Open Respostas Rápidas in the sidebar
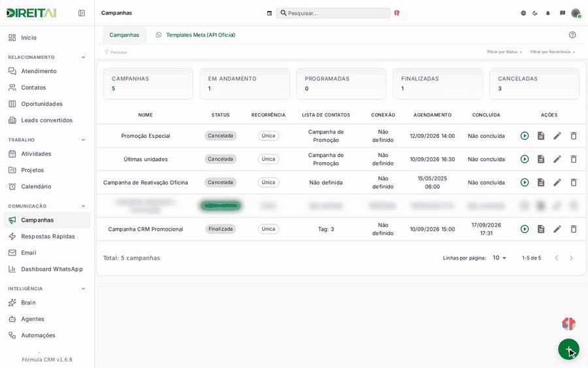 coord(47,237)
